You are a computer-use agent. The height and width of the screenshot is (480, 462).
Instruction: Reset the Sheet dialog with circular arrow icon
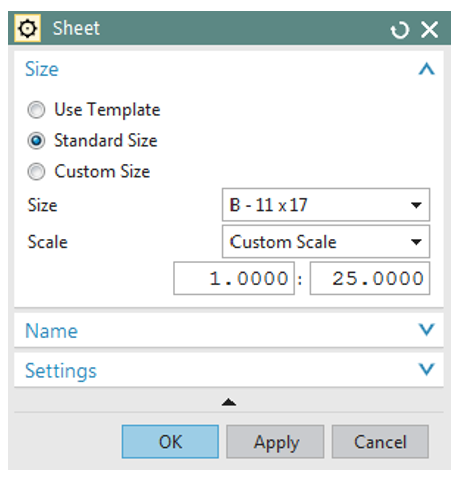click(x=400, y=30)
